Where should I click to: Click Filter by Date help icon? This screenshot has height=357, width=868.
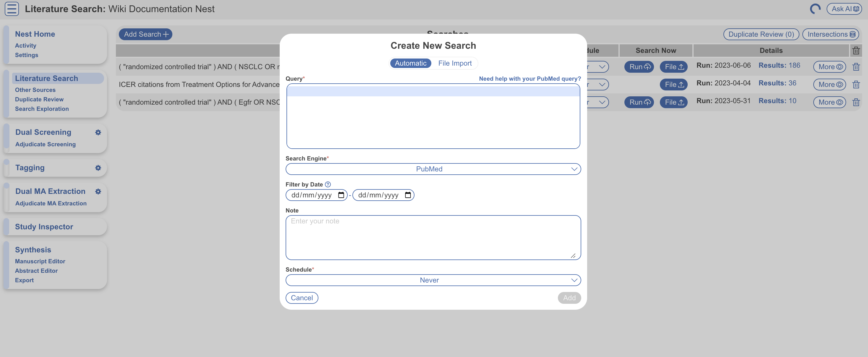328,184
